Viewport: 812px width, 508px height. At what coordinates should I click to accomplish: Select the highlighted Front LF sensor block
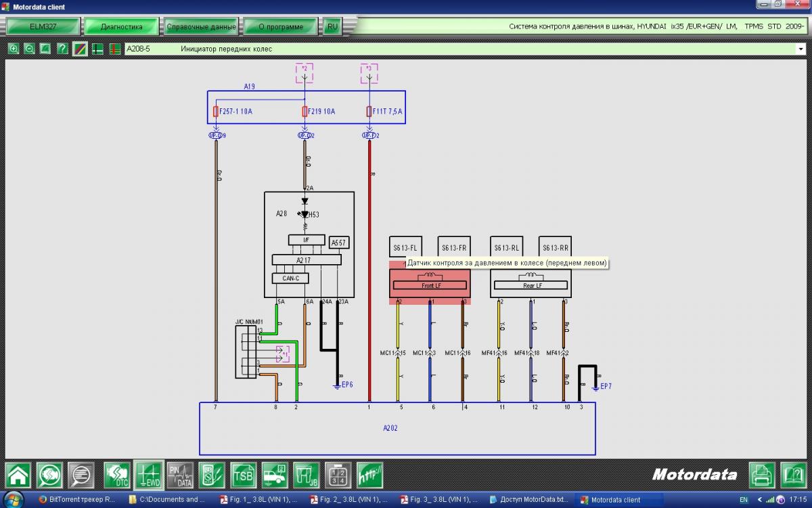(x=430, y=284)
